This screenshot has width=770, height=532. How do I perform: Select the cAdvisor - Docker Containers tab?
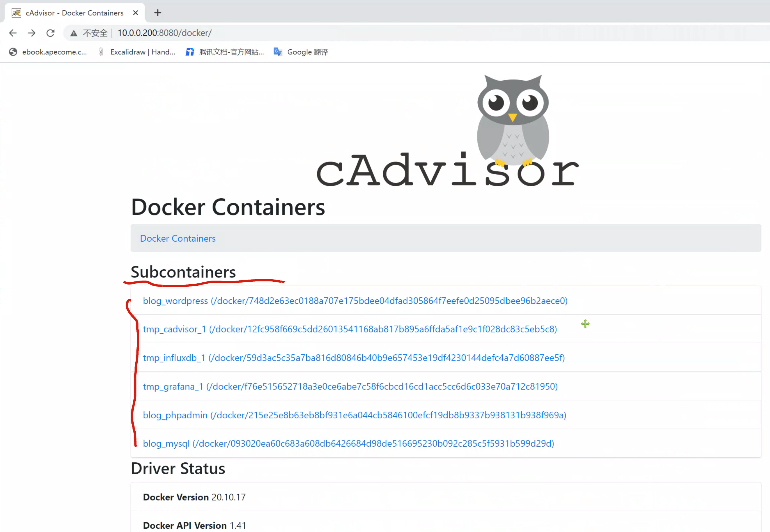[x=74, y=13]
